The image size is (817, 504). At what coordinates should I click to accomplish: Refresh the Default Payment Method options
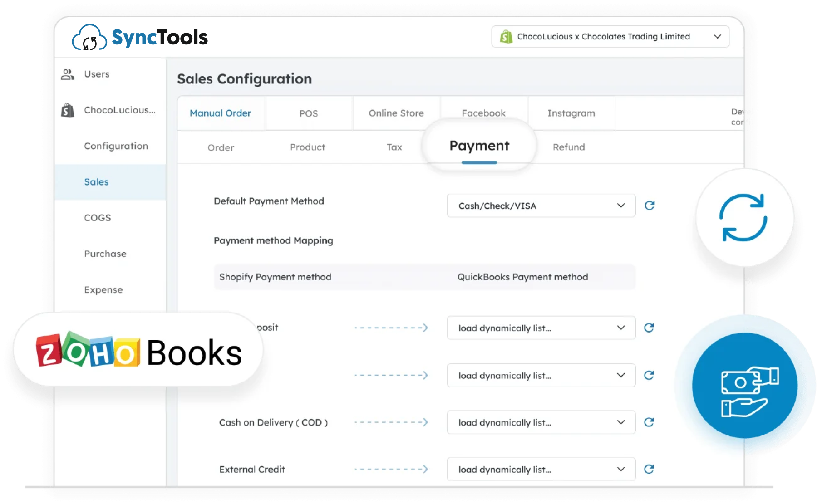[x=649, y=205]
